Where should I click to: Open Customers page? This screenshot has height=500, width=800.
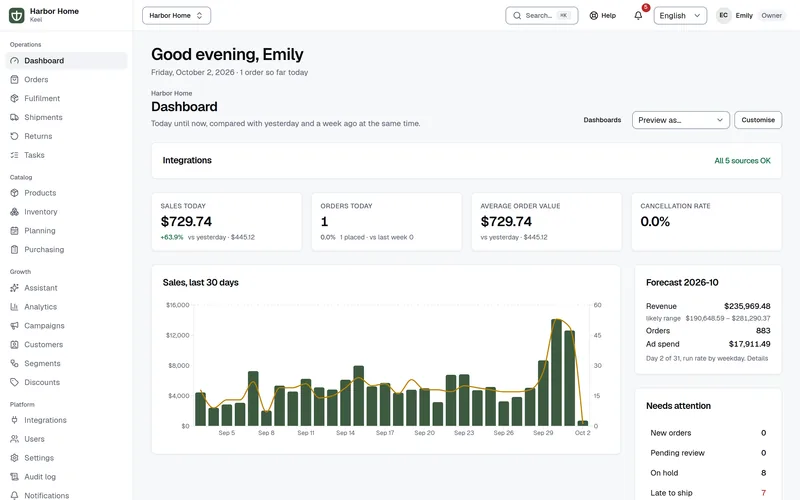(x=66, y=344)
